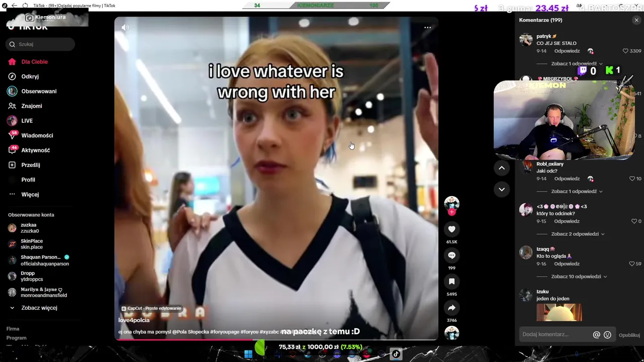The image size is (644, 362).
Task: Open SkinPlace's avatar in followed accounts
Action: (12, 244)
